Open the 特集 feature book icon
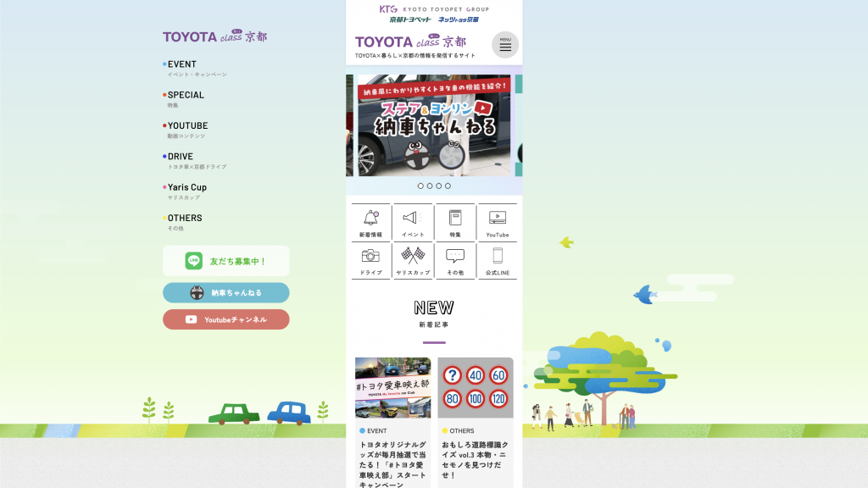868x488 pixels. [455, 222]
